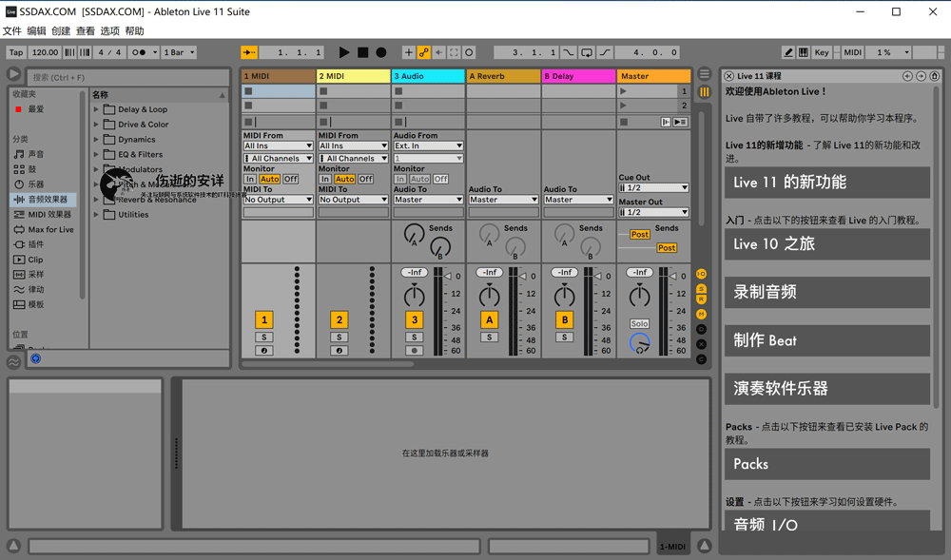
Task: Switch to Session view with bars icon
Action: pyautogui.click(x=704, y=92)
